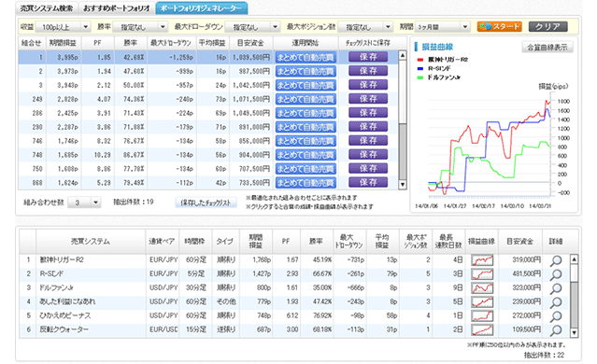
Task: Click the クリア button
Action: click(547, 27)
